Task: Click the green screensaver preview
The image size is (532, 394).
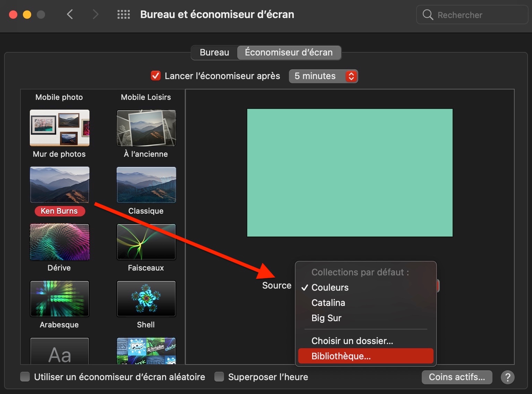Action: tap(350, 173)
